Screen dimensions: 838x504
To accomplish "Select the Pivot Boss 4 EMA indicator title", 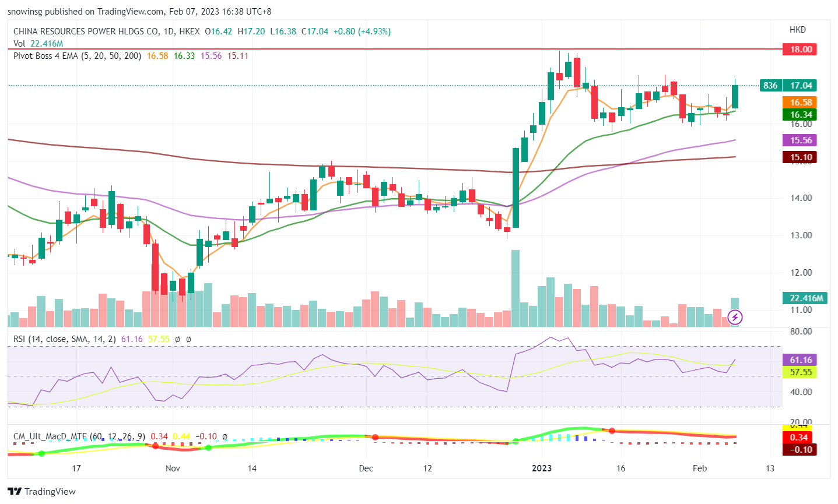I will pyautogui.click(x=78, y=56).
